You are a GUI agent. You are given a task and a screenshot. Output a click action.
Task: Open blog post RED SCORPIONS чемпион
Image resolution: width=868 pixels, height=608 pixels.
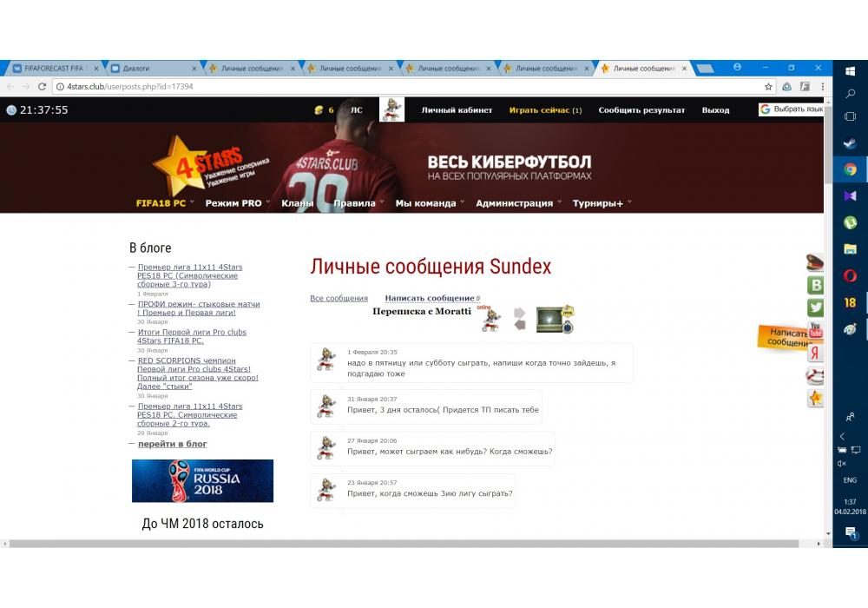(198, 373)
